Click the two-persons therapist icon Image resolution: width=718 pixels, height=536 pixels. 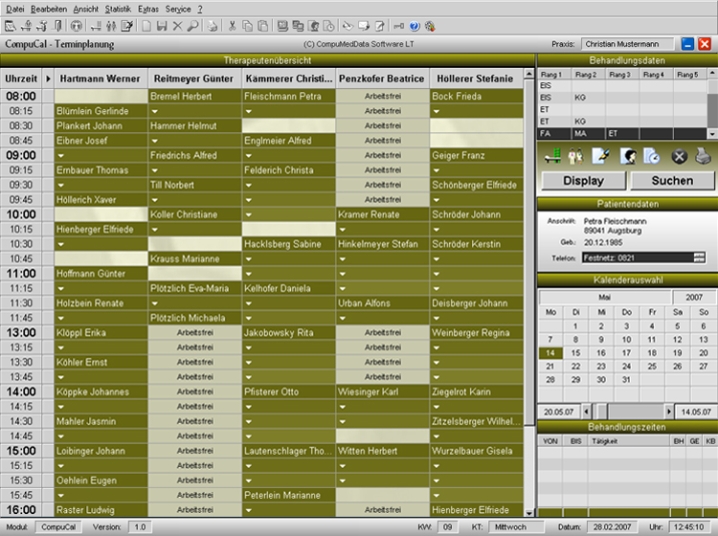pos(574,155)
